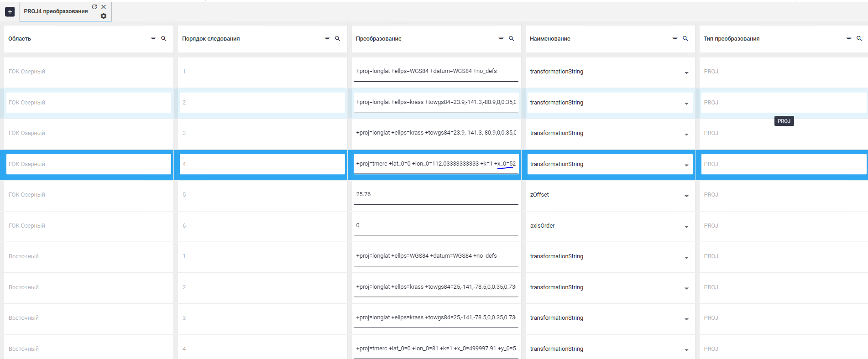Search in Тип преобразования column

859,39
